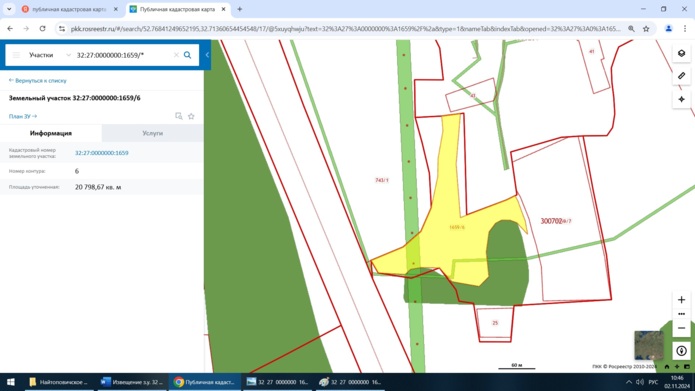Run search with the magnifier icon
695x391 pixels.
point(187,55)
